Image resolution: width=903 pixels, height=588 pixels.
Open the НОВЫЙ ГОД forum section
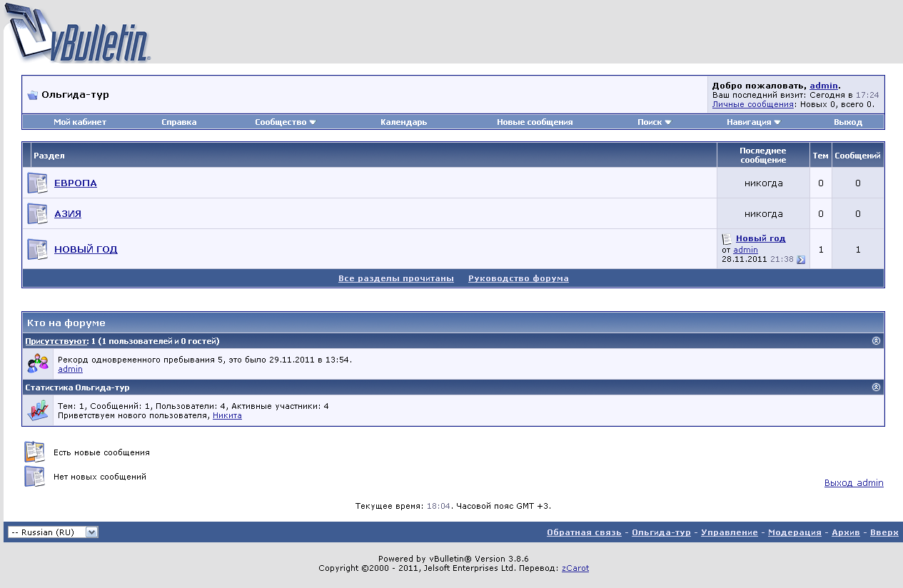[86, 249]
